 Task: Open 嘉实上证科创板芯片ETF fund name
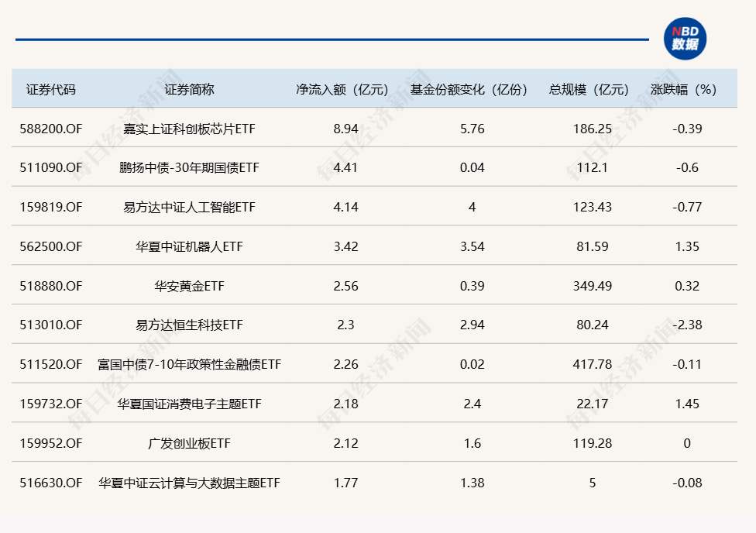click(189, 129)
